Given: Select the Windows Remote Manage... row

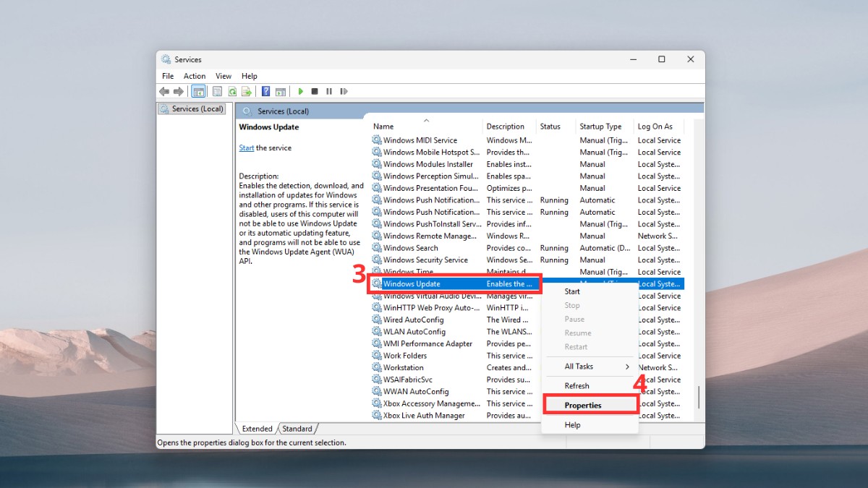Looking at the screenshot, I should tap(527, 236).
